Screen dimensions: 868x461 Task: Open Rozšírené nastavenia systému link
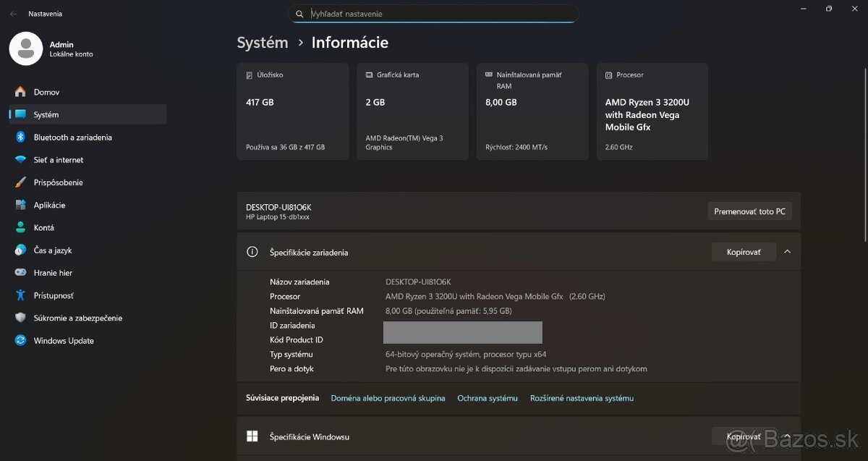[x=582, y=398]
